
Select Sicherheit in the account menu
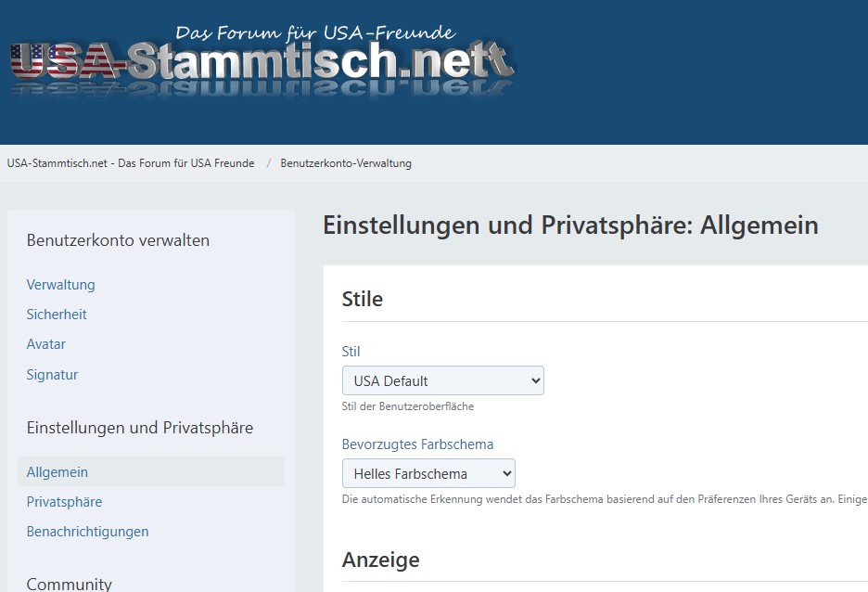tap(57, 315)
